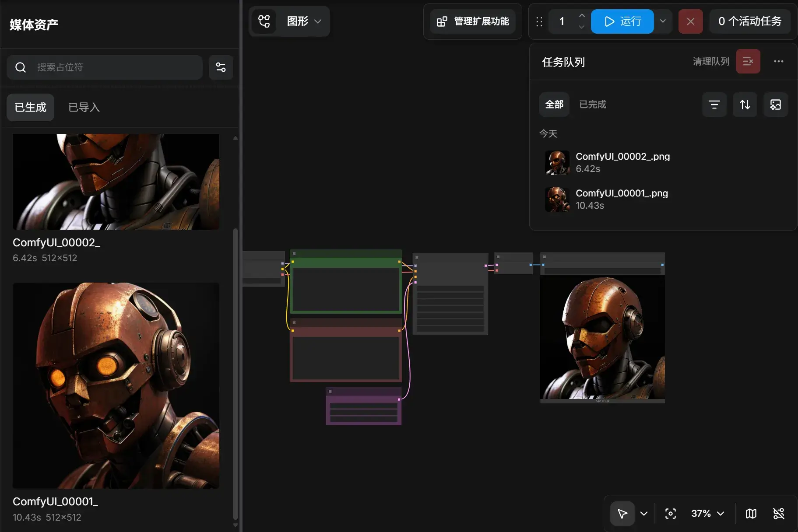This screenshot has width=798, height=532.
Task: Open task queue more options menu
Action: click(778, 61)
